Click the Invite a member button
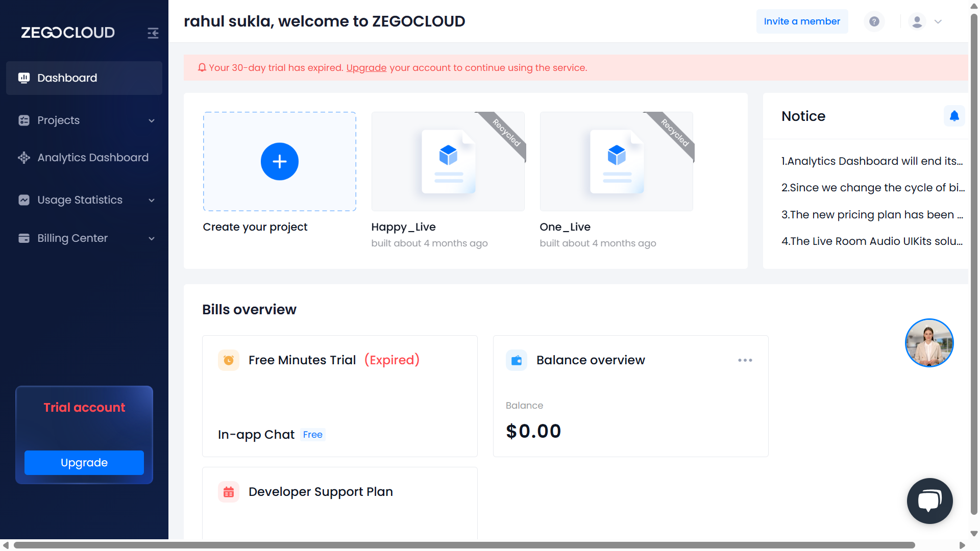This screenshot has width=980, height=551. coord(802,21)
